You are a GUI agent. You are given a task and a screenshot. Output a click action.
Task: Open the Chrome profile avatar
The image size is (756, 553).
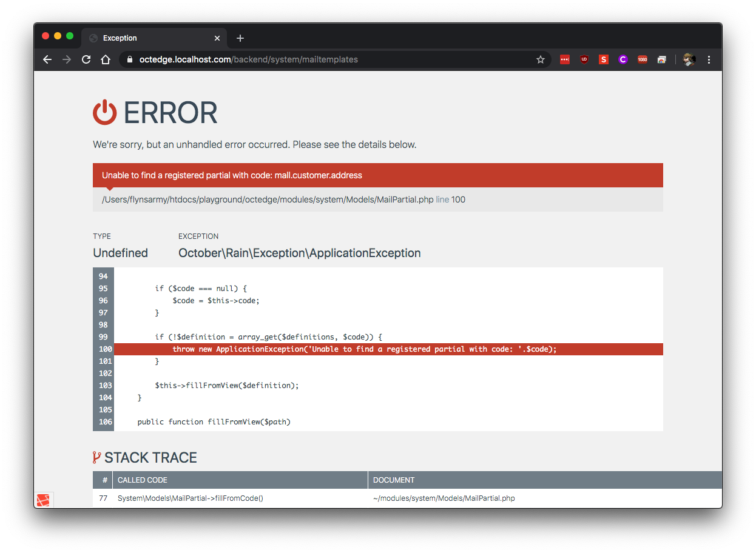[689, 59]
